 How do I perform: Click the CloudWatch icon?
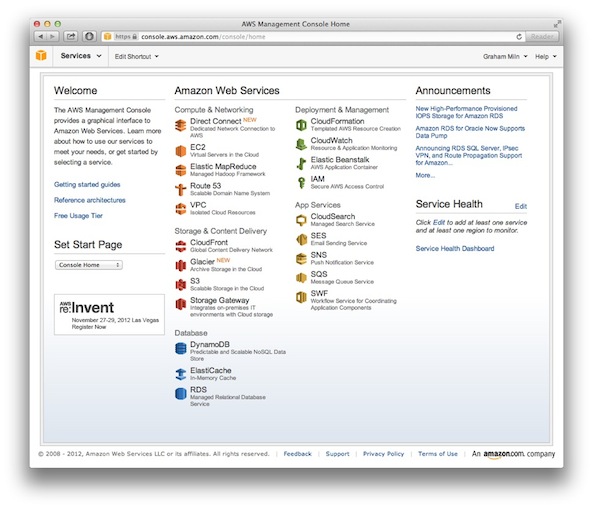point(301,144)
